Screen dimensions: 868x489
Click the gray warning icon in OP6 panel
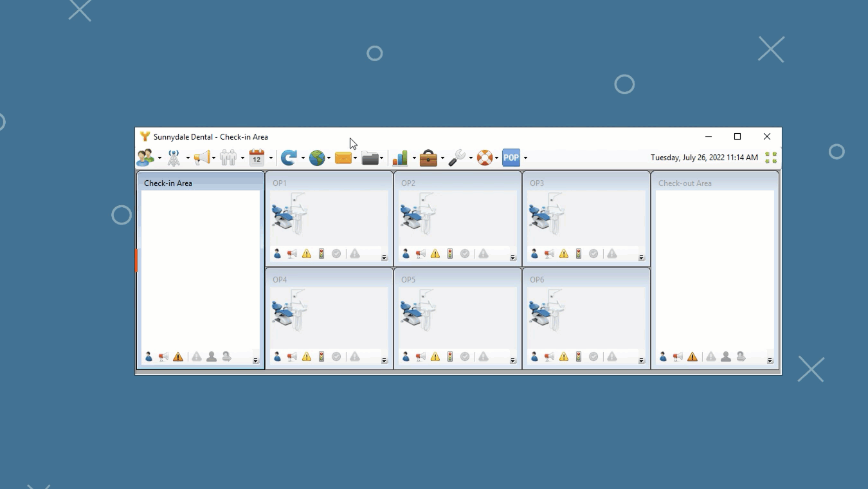click(612, 356)
